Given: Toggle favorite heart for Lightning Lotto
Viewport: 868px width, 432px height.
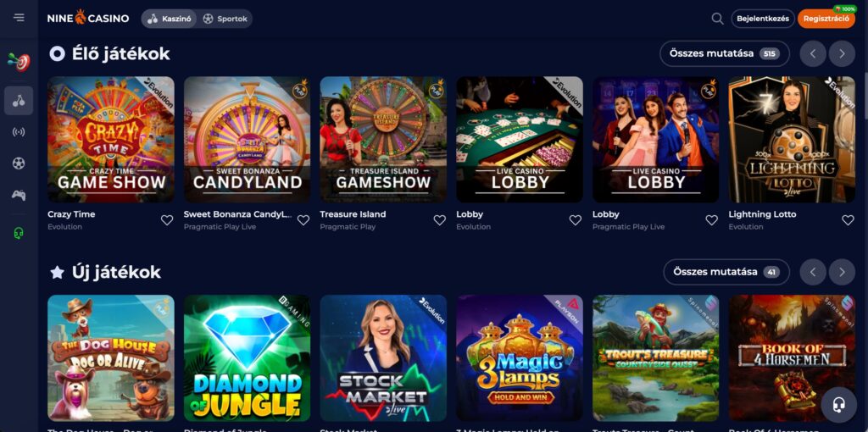Looking at the screenshot, I should pyautogui.click(x=848, y=220).
